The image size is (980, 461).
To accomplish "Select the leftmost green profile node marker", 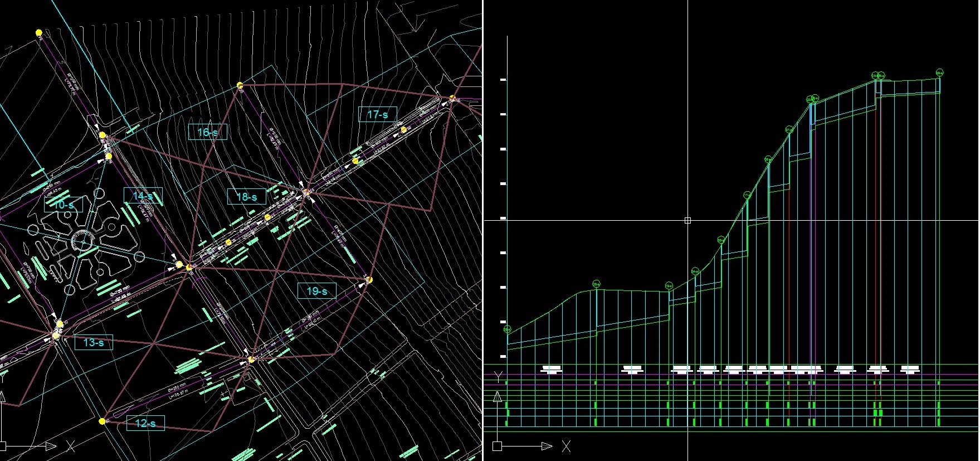I will click(x=507, y=329).
